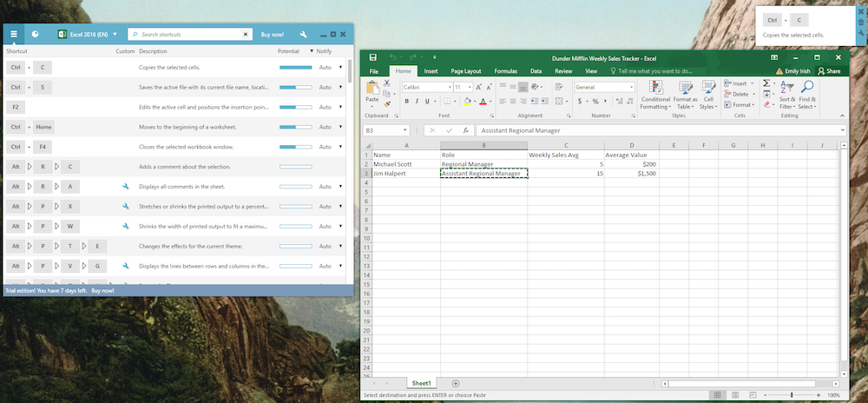Click the Format Painter brush icon

(x=387, y=104)
